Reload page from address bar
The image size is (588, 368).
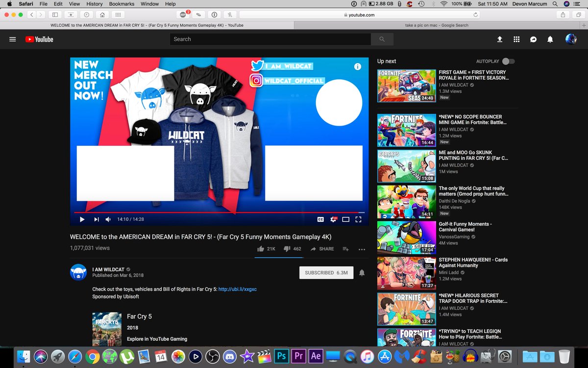[x=476, y=15]
